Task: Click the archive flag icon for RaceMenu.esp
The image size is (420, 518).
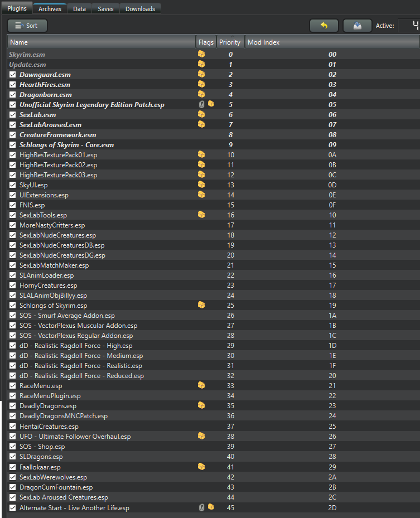Action: tap(201, 385)
